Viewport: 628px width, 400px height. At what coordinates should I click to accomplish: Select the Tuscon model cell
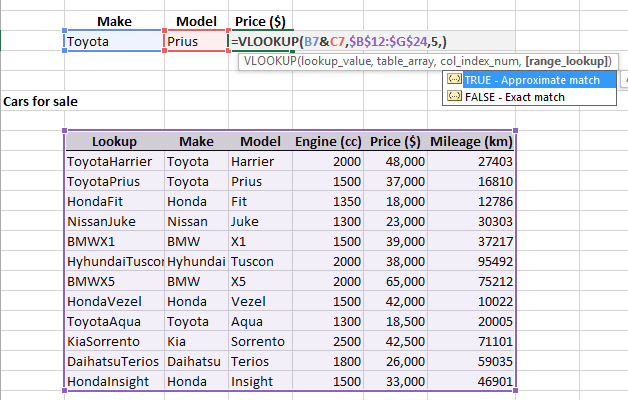[260, 261]
